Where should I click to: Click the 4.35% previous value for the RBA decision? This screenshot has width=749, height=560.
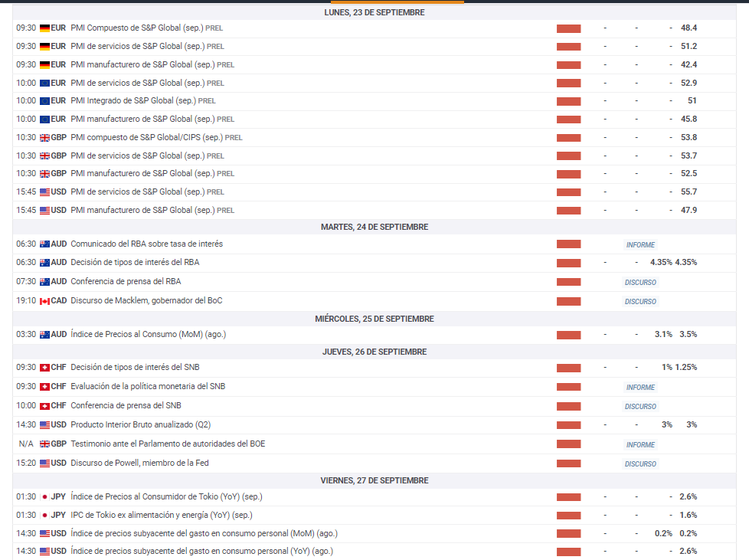(686, 263)
